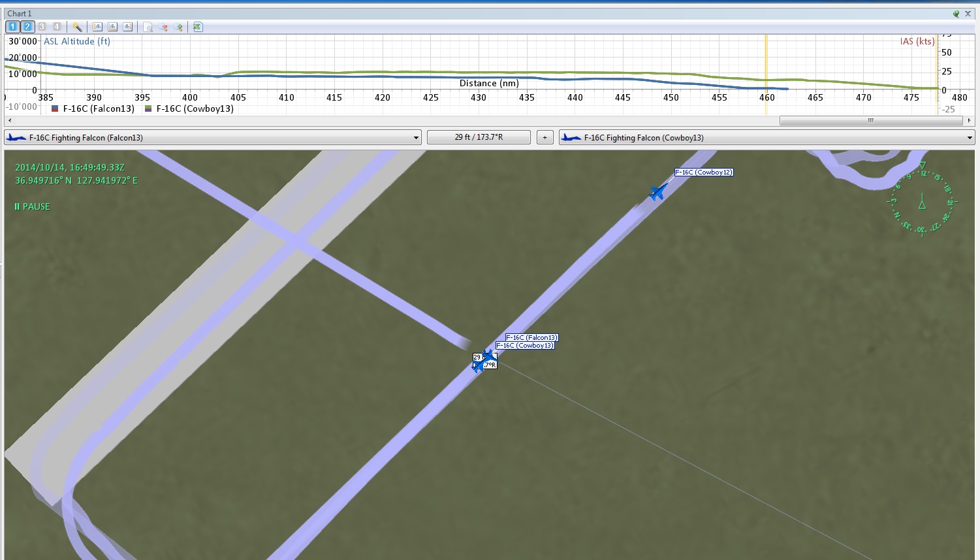The image size is (980, 560).
Task: Click the F-16C (Cowboy13) chart legend entry
Action: tap(189, 108)
